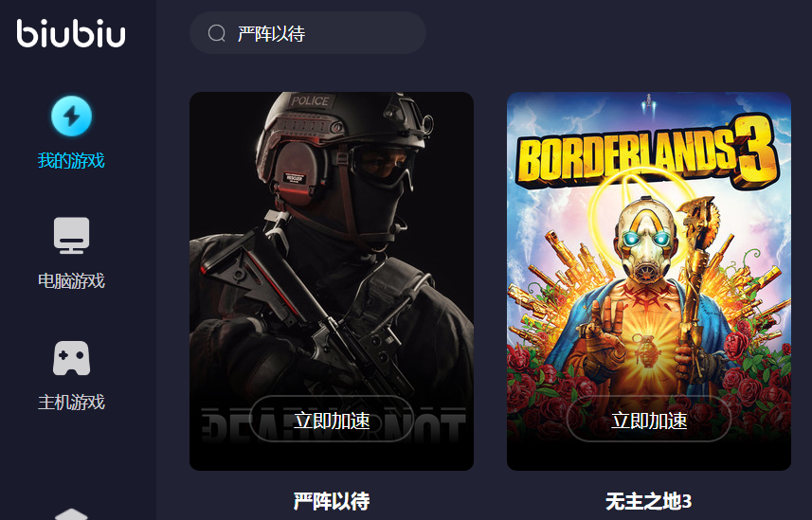The width and height of the screenshot is (812, 520).
Task: Click the partially visible icon below 主机游戏
Action: tap(71, 514)
